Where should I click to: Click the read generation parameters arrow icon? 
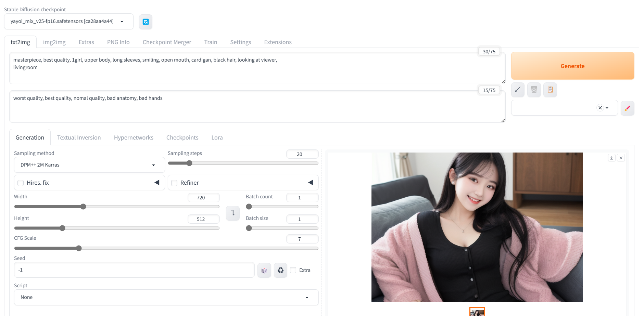[x=518, y=90]
